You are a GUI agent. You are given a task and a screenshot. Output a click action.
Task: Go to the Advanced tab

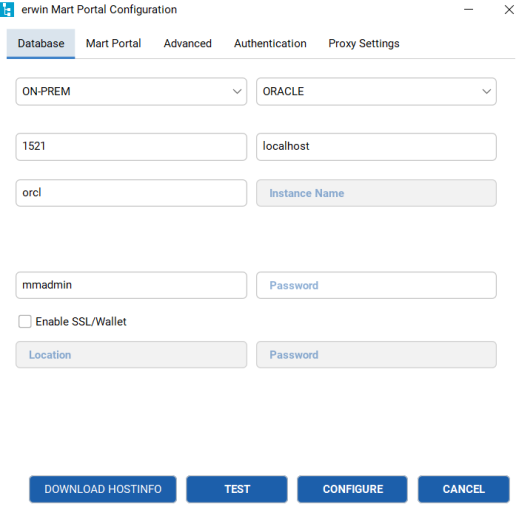pyautogui.click(x=187, y=44)
